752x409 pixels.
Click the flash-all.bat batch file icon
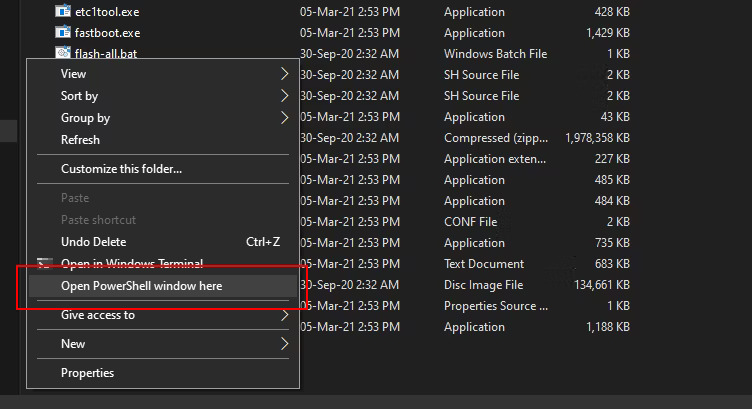tap(64, 54)
